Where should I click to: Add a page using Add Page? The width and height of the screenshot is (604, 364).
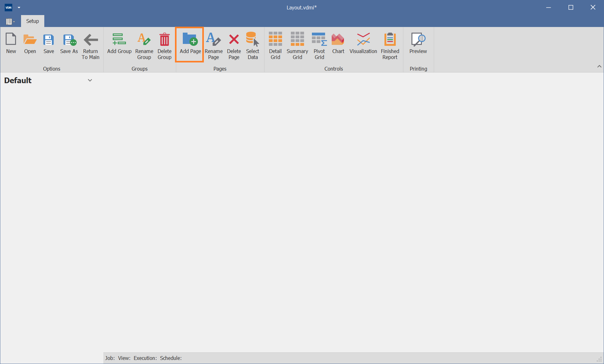(x=190, y=44)
